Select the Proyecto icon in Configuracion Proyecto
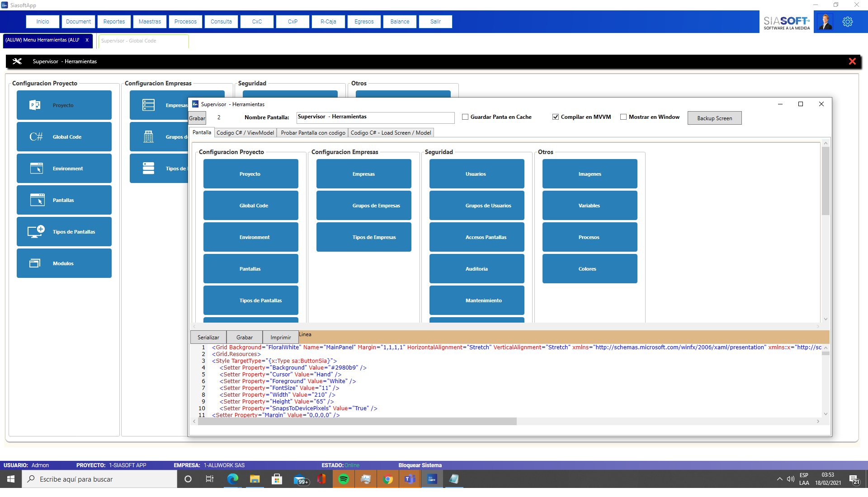Viewport: 868px width, 497px height. point(35,105)
